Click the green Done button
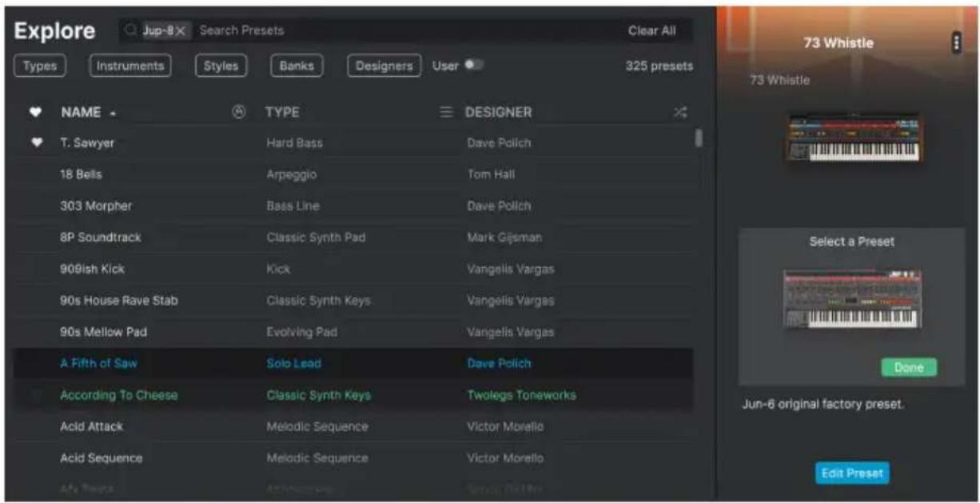The height and width of the screenshot is (503, 980). coord(909,368)
